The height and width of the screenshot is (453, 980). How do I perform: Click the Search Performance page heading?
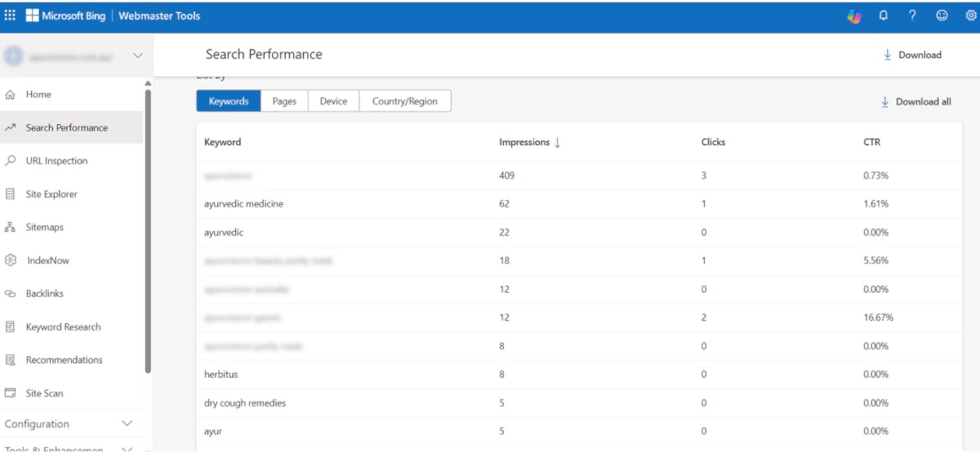tap(264, 55)
